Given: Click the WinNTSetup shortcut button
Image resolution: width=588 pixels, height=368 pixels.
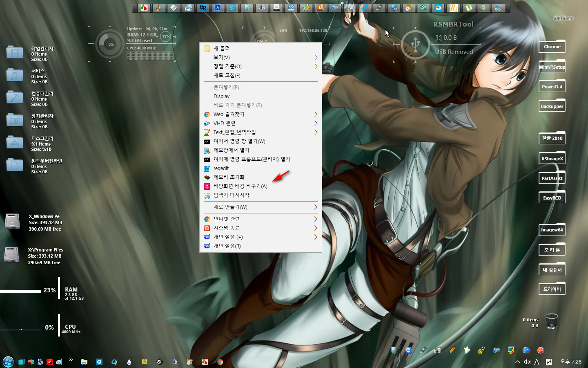Looking at the screenshot, I should click(x=552, y=67).
